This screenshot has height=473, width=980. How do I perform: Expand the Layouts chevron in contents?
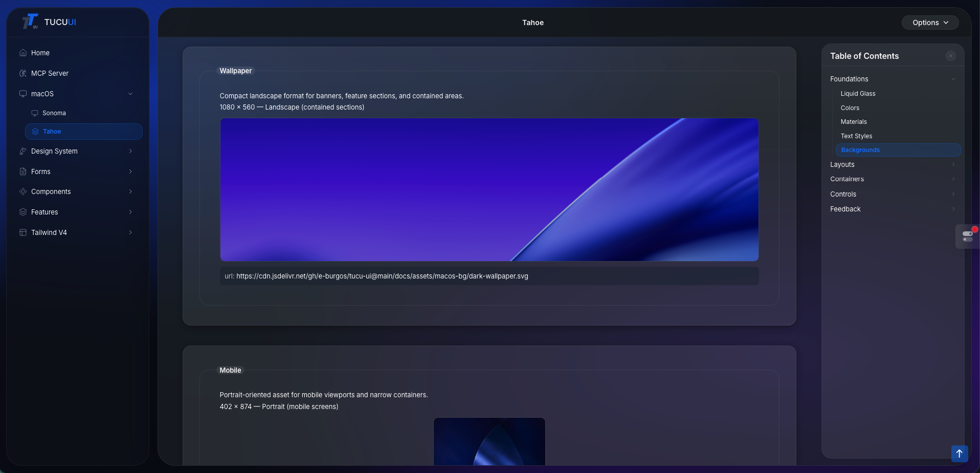point(953,164)
